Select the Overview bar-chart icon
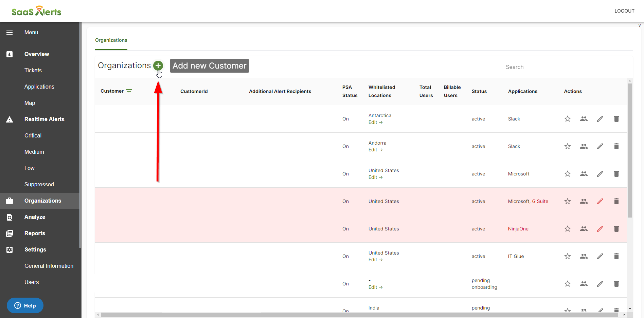 coord(9,54)
